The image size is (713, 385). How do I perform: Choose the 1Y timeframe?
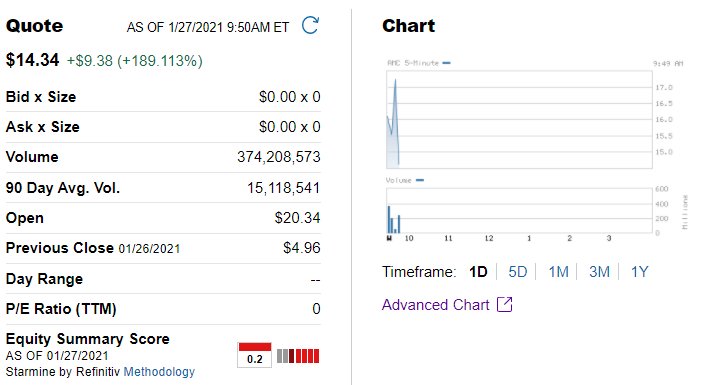tap(639, 272)
